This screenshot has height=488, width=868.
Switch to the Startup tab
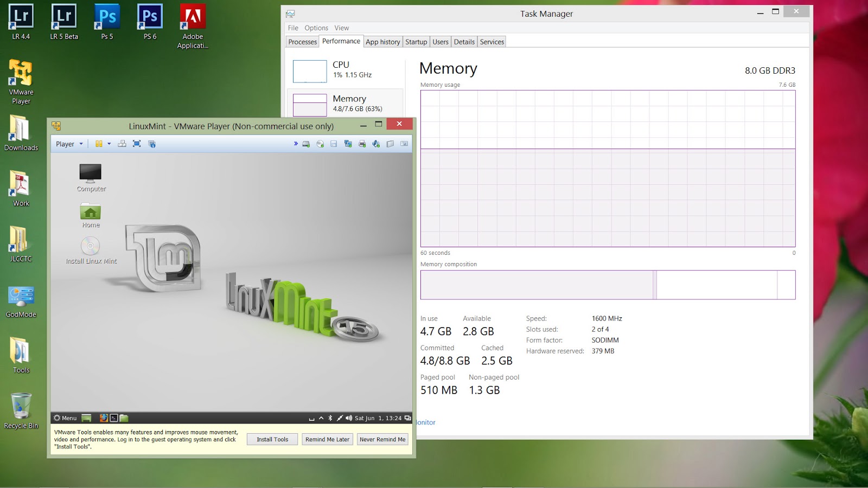[x=416, y=42]
